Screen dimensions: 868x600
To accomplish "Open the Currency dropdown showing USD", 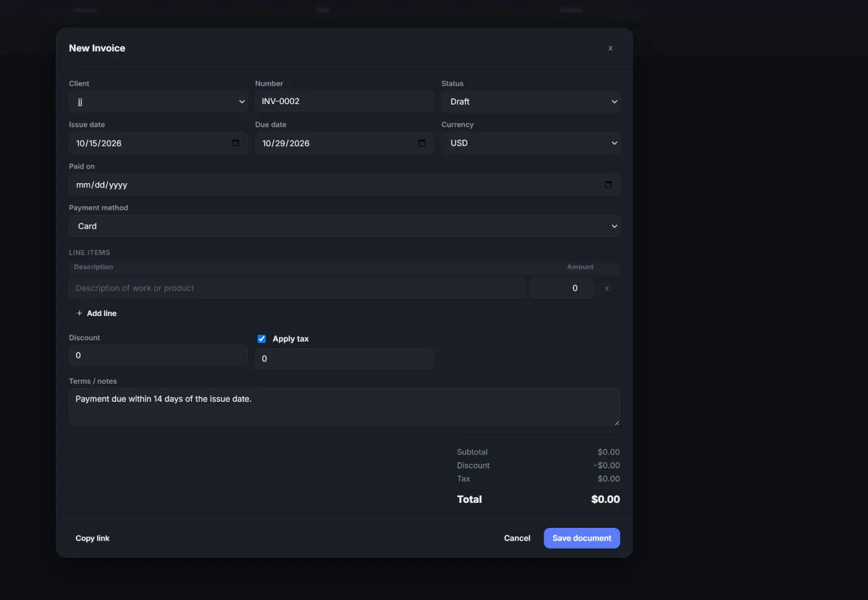I will click(x=531, y=143).
